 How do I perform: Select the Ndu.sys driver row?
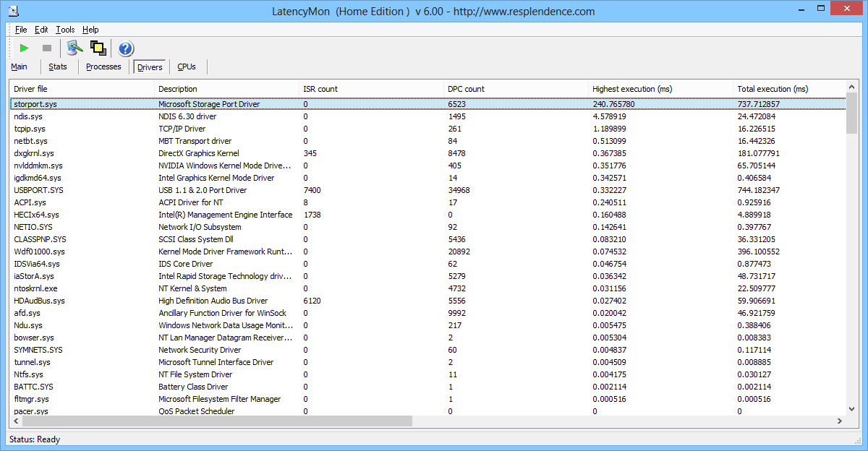(x=428, y=325)
